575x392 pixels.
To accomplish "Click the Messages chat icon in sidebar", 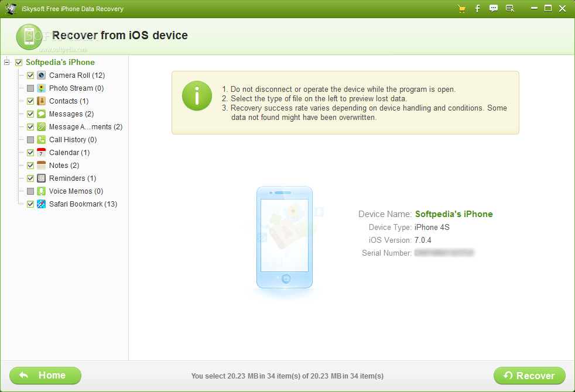I will (41, 114).
